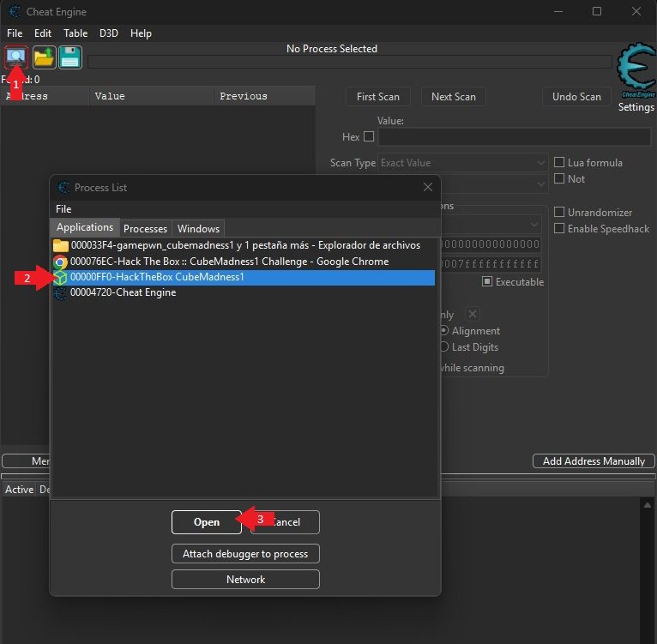Enable the Lua formula checkbox
The width and height of the screenshot is (657, 644).
pyautogui.click(x=559, y=162)
